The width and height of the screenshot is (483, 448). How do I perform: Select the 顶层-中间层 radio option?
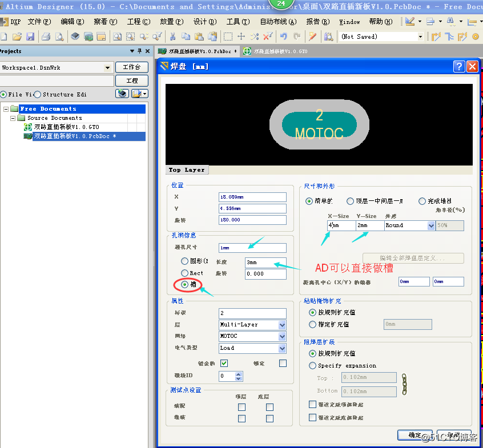(350, 201)
